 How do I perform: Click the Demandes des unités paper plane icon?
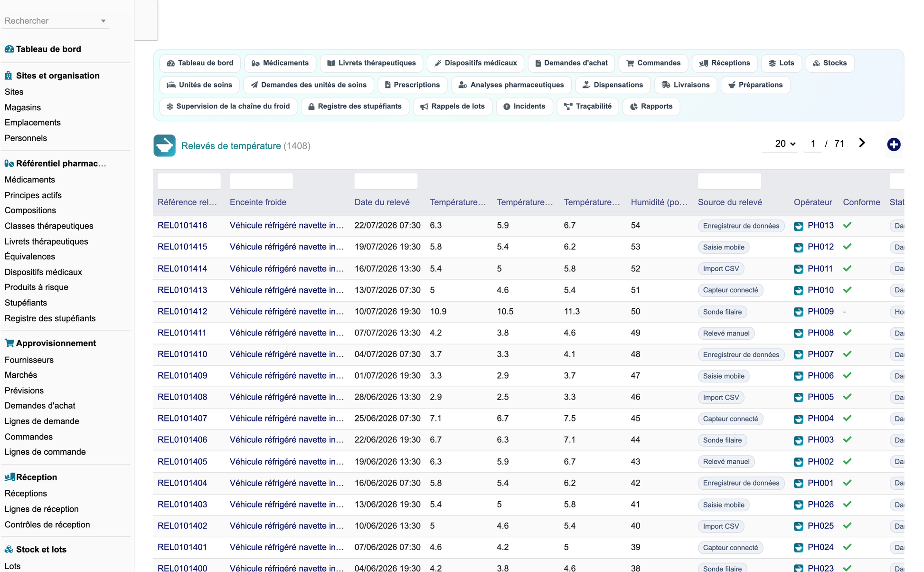[255, 85]
